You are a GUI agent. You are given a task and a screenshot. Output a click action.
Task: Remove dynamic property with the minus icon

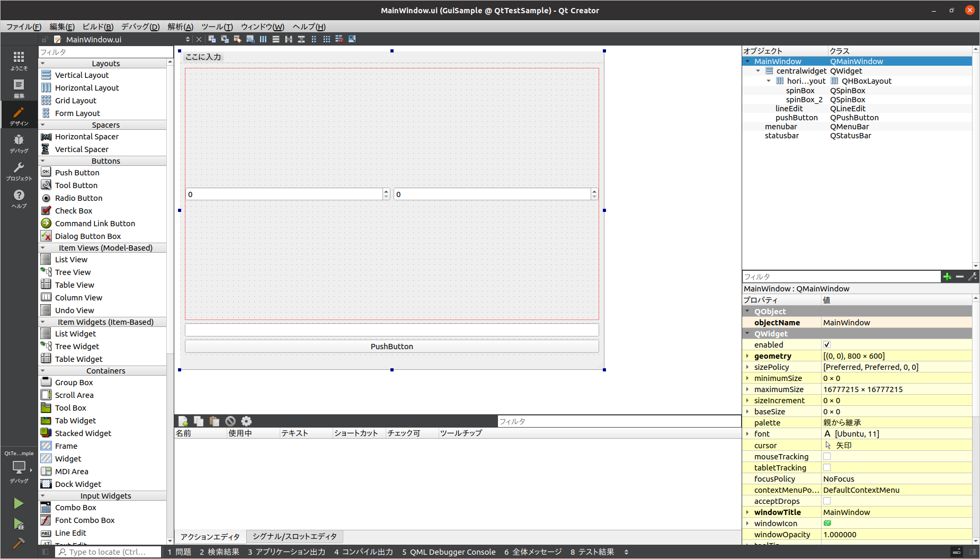[x=960, y=277]
